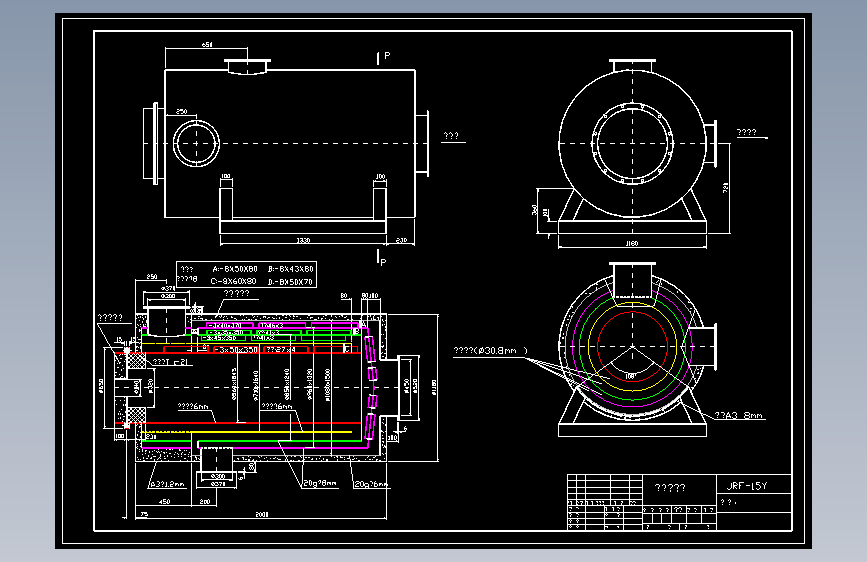Pick the 450 dimension in section view
The width and height of the screenshot is (867, 562).
click(165, 502)
